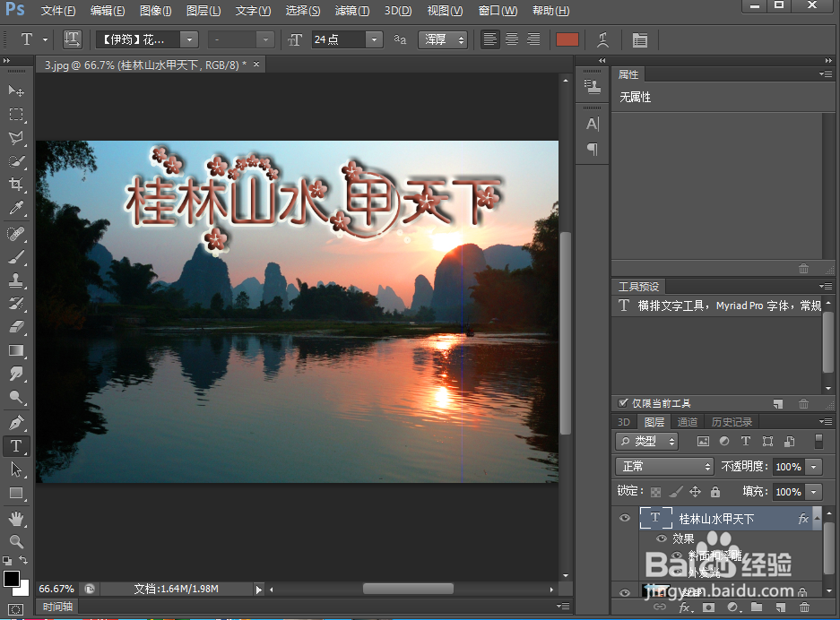Select the Dodge tool
This screenshot has height=620, width=840.
pyautogui.click(x=16, y=397)
